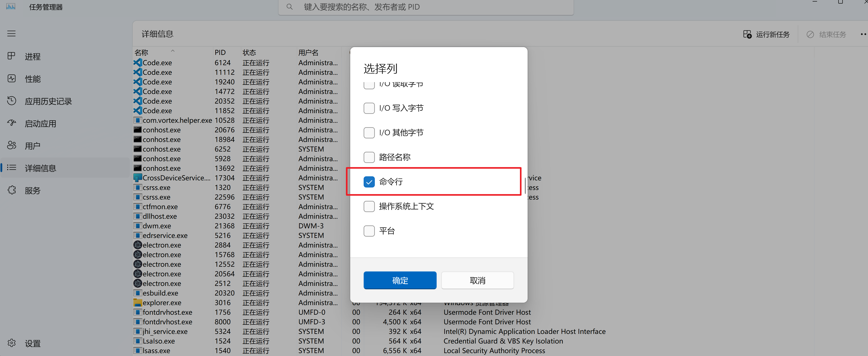This screenshot has height=356, width=868.
Task: Open the 启动应用 tab
Action: [x=65, y=123]
